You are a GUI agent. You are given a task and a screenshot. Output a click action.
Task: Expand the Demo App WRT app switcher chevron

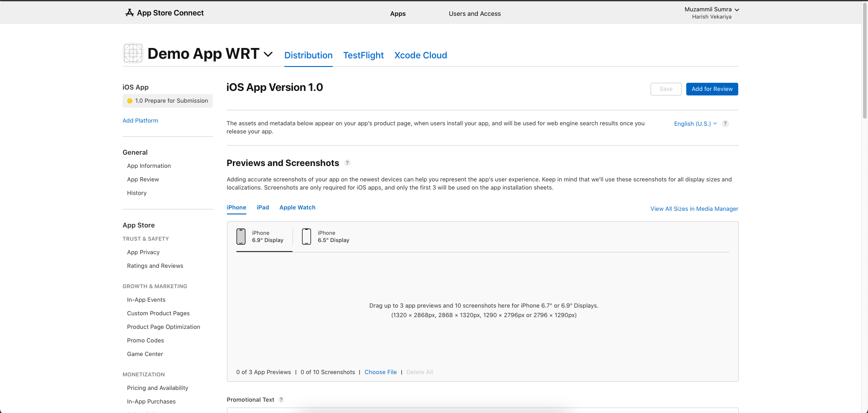tap(268, 54)
